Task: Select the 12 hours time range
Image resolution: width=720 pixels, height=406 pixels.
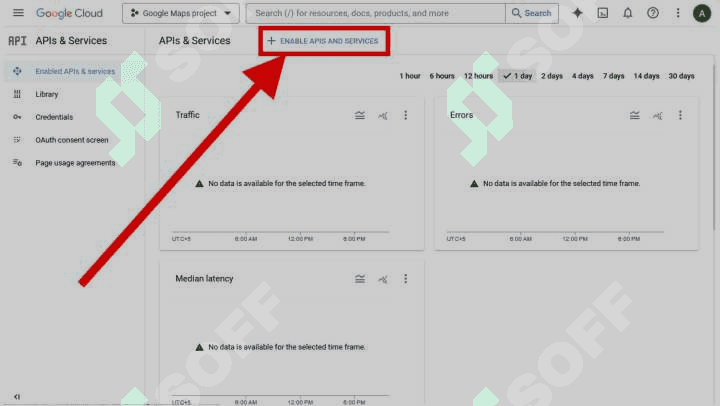Action: 478,76
